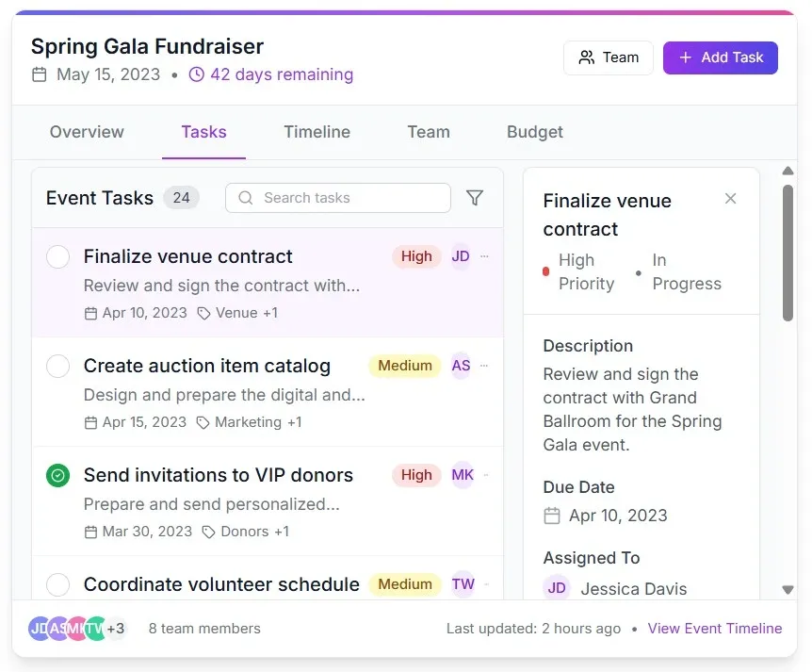The image size is (812, 672).
Task: Open the task filter funnel icon
Action: tap(475, 198)
